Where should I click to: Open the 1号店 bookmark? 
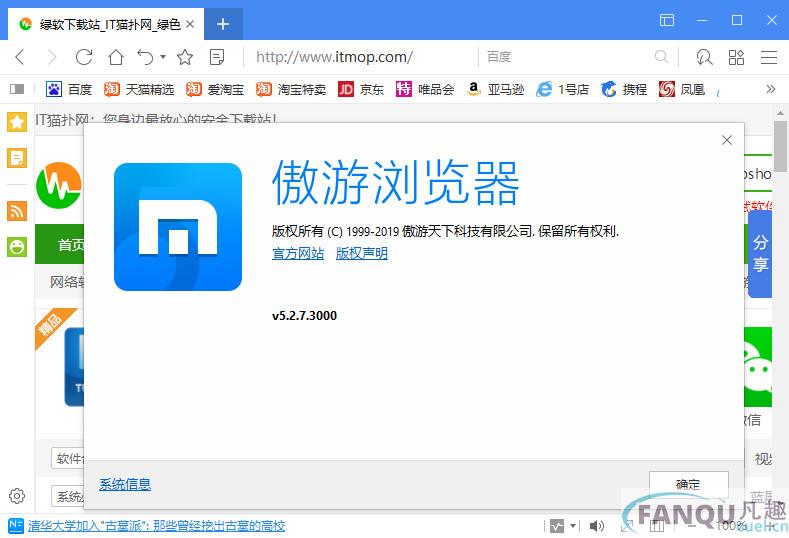click(563, 89)
